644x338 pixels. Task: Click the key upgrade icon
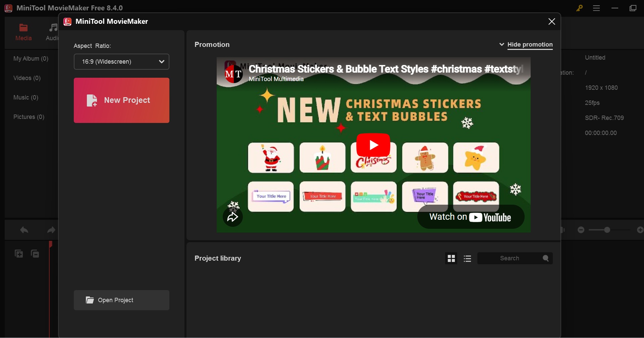[579, 8]
